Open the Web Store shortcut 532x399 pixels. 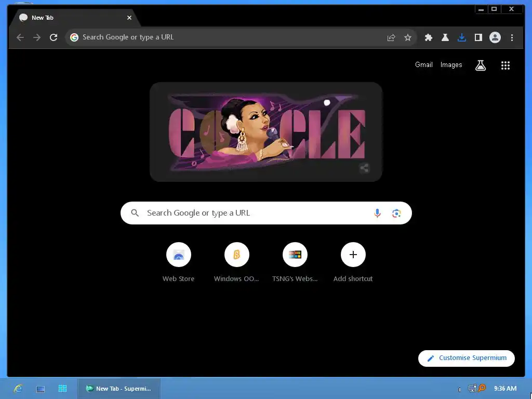(179, 262)
